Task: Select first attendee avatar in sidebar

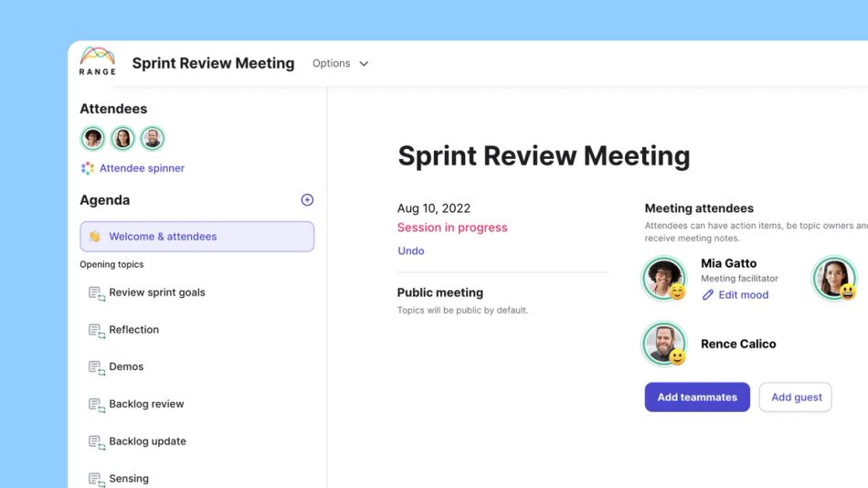Action: pyautogui.click(x=93, y=138)
